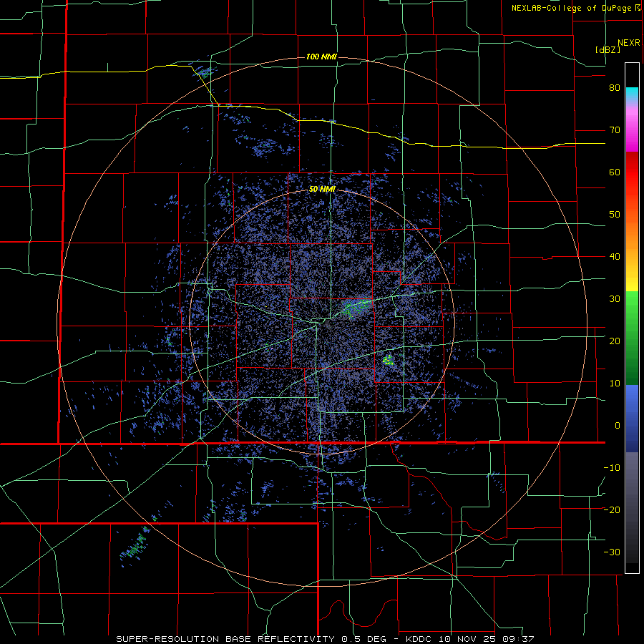The width and height of the screenshot is (644, 644).
Task: Click the radar center inside the 50 NMI ring
Action: coord(326,323)
